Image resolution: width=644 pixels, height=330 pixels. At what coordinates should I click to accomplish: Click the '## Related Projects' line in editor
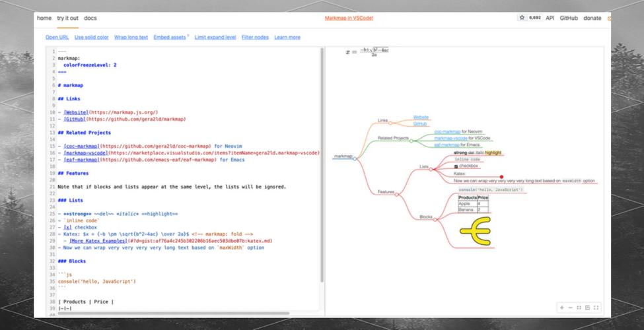tap(84, 133)
